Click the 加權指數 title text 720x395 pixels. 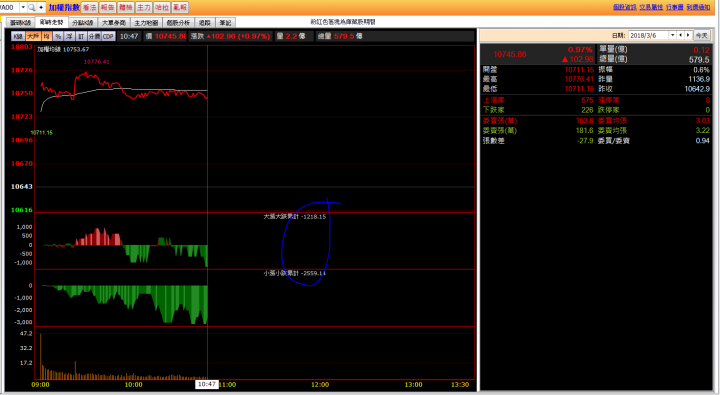pyautogui.click(x=64, y=7)
